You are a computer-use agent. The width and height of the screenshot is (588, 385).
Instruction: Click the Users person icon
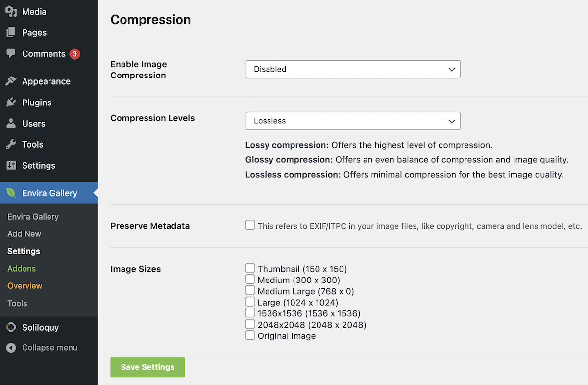11,124
